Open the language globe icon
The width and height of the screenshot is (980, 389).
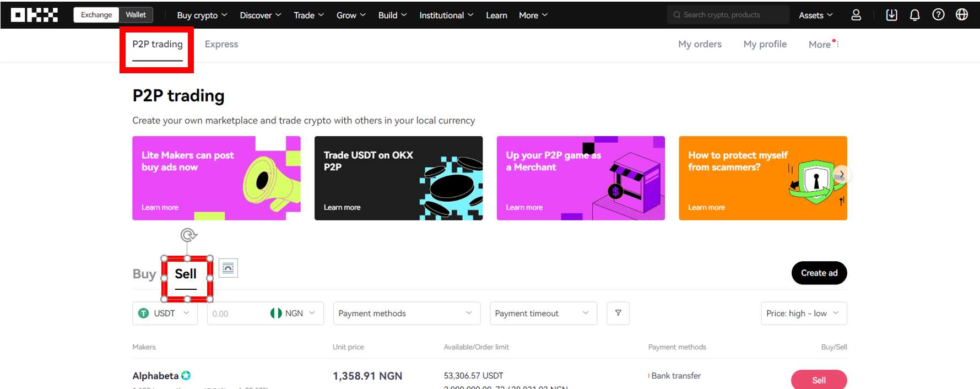(x=962, y=15)
